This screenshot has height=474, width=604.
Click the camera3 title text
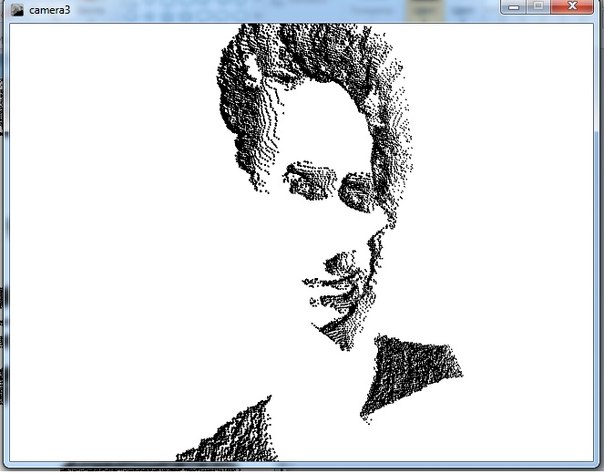[x=50, y=10]
